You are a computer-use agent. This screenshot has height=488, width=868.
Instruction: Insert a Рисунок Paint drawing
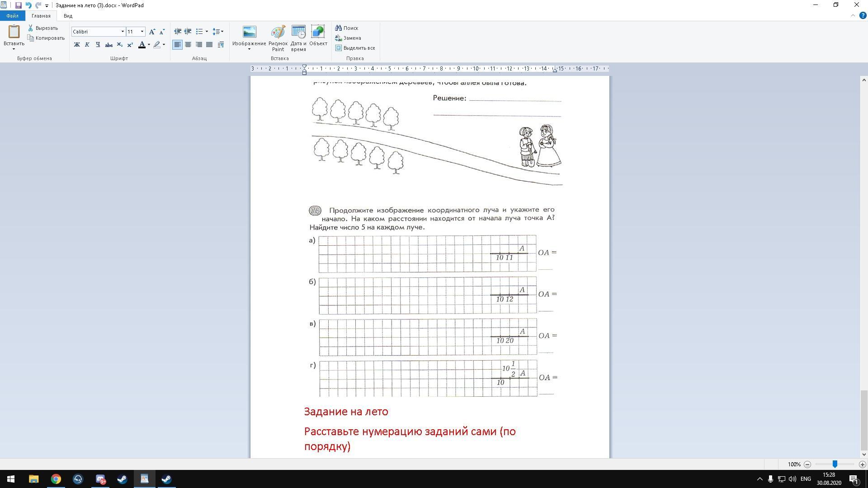point(278,38)
